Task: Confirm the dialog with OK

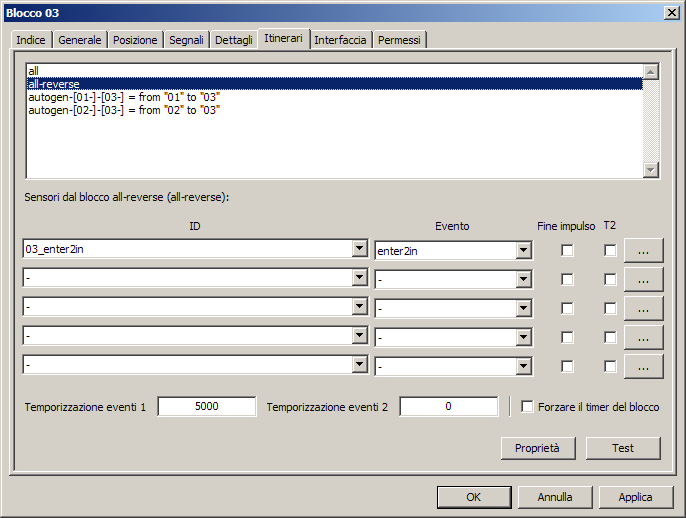Action: click(473, 496)
